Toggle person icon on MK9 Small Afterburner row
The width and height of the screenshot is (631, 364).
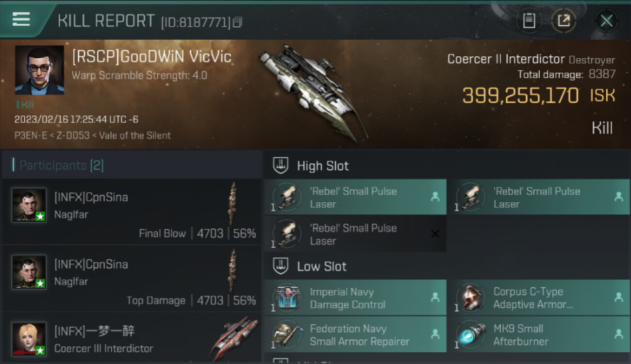pos(618,334)
